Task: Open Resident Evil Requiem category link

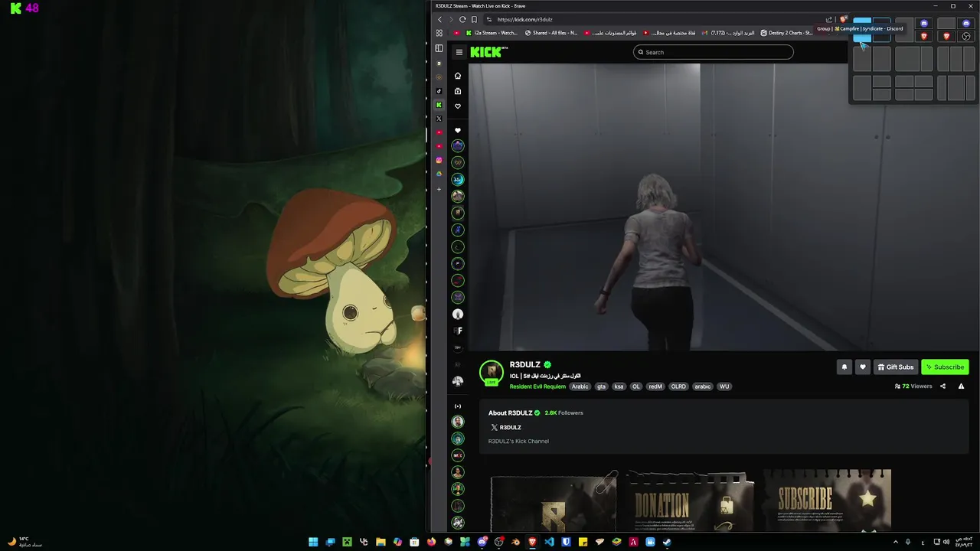Action: (x=537, y=386)
